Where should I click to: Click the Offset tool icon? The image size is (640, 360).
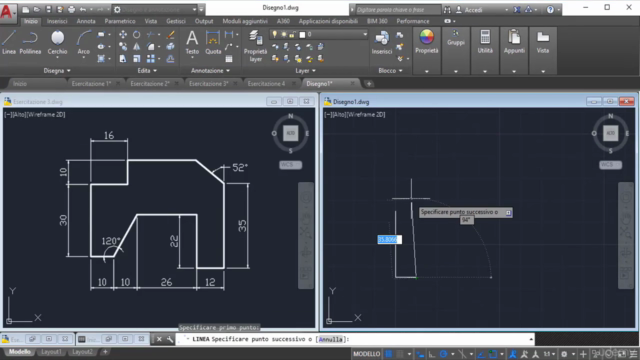pos(171,59)
